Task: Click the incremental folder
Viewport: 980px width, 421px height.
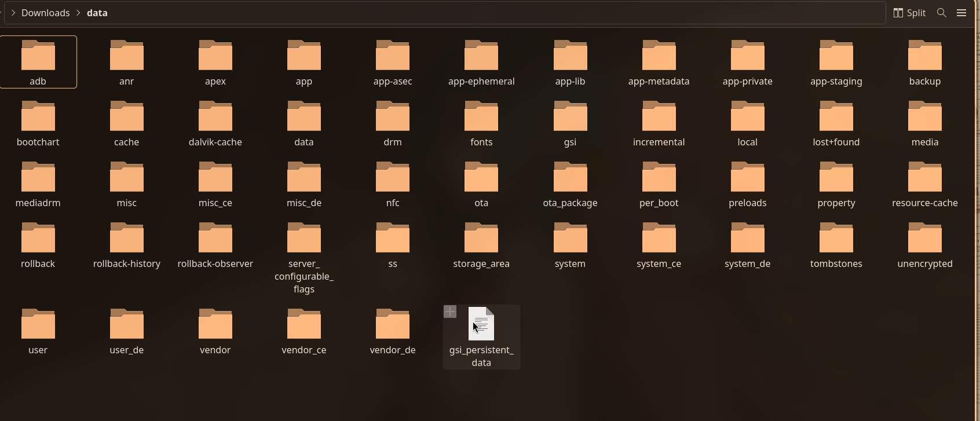Action: click(x=659, y=123)
